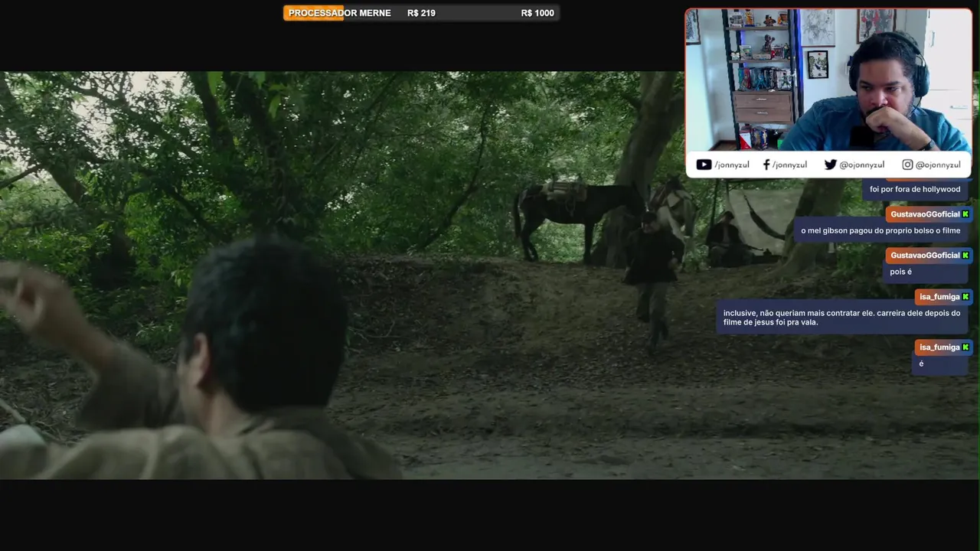980x551 pixels.
Task: Click GustavaoGGoficial name above mel gibson message
Action: [925, 214]
